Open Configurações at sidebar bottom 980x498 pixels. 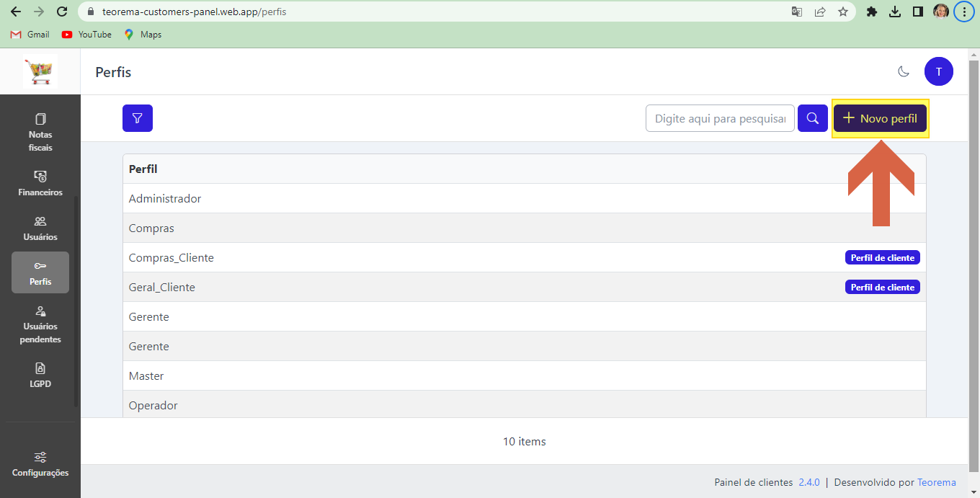pos(40,464)
